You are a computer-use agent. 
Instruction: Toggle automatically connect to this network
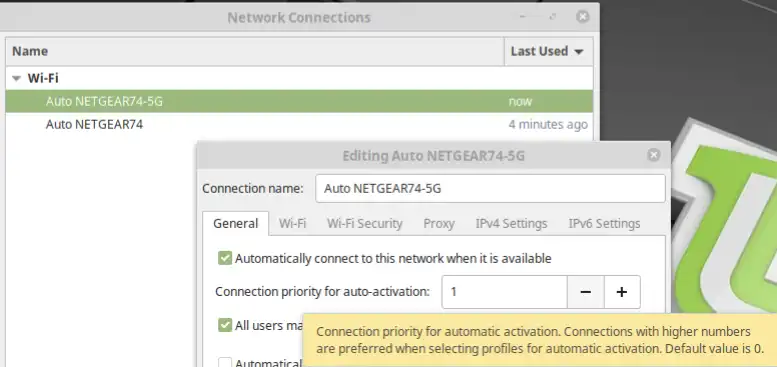225,258
